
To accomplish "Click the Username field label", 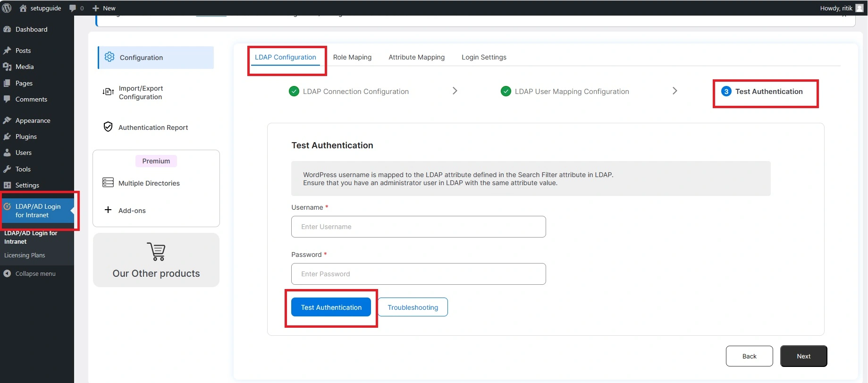I will click(307, 207).
